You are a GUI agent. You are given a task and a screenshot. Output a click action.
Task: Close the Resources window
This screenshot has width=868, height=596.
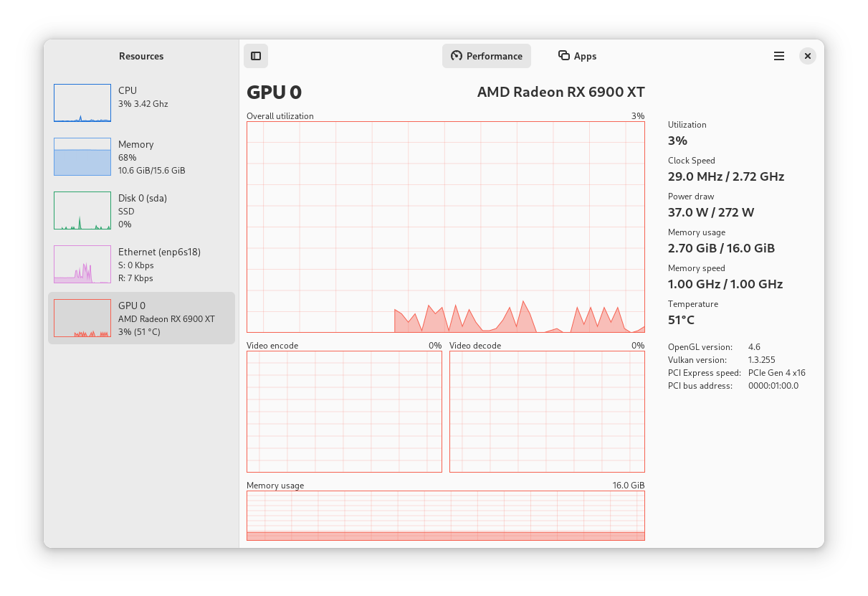point(808,56)
